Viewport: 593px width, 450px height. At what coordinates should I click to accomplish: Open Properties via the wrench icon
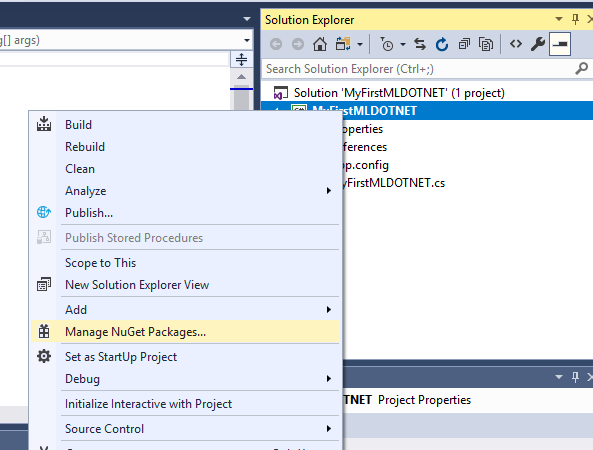[538, 44]
